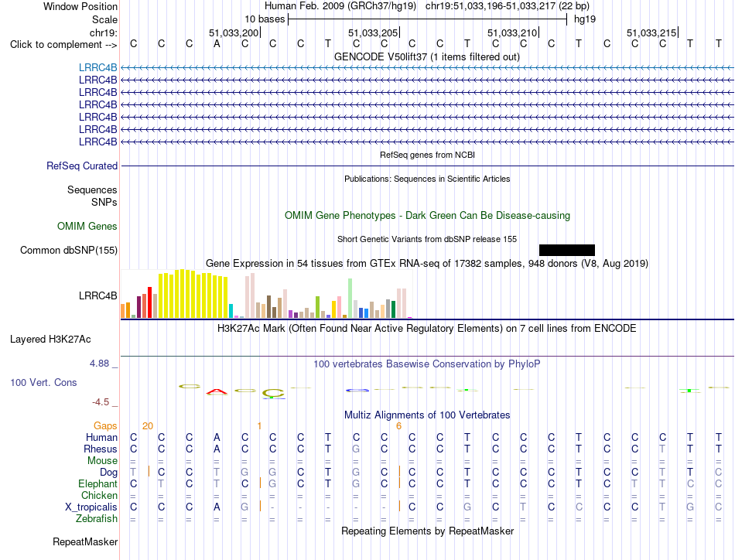
Task: Click the Sequences track label
Action: pyautogui.click(x=92, y=190)
